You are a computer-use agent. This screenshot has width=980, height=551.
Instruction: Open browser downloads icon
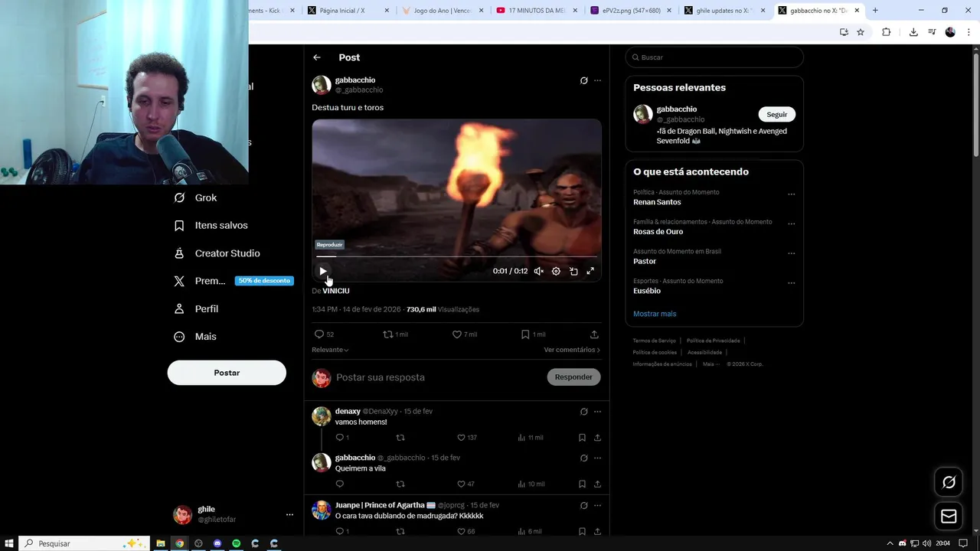[913, 32]
